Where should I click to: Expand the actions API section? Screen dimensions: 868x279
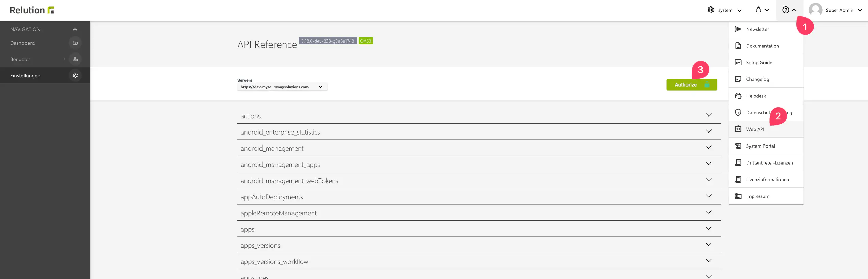coord(708,115)
